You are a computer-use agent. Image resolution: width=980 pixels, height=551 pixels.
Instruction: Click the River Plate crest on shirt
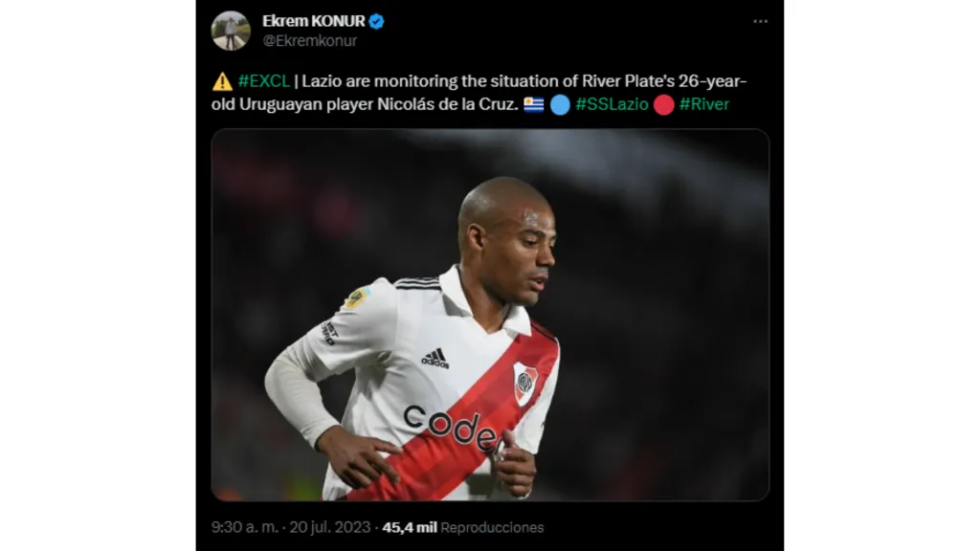click(x=524, y=383)
